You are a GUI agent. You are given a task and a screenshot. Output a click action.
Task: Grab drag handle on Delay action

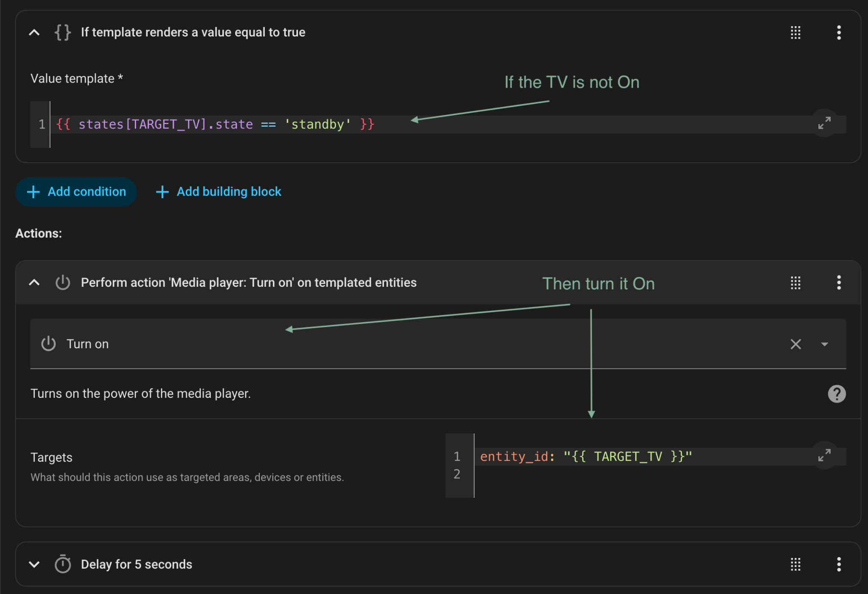tap(796, 564)
